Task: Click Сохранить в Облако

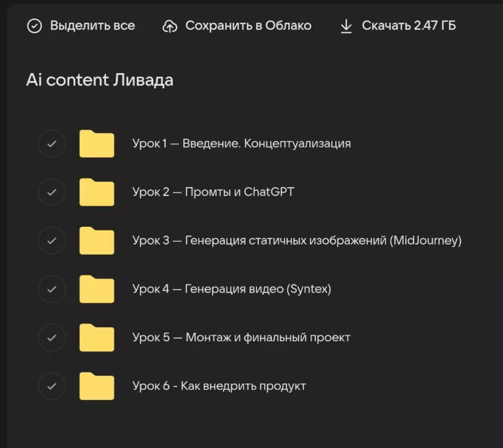Action: pos(250,25)
